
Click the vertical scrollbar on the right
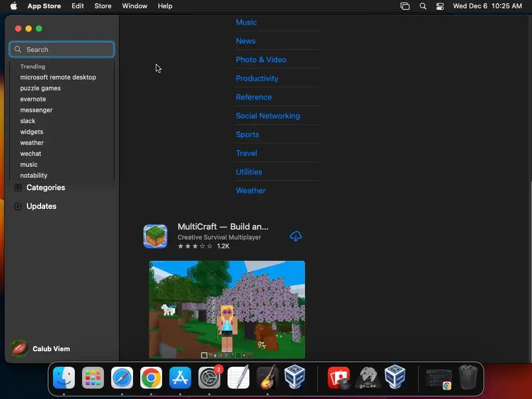point(530,271)
